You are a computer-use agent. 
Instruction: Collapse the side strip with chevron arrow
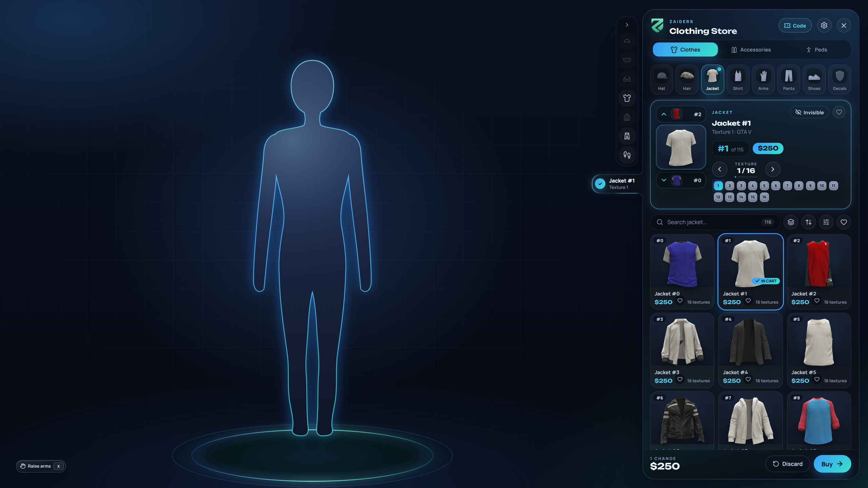(x=627, y=25)
